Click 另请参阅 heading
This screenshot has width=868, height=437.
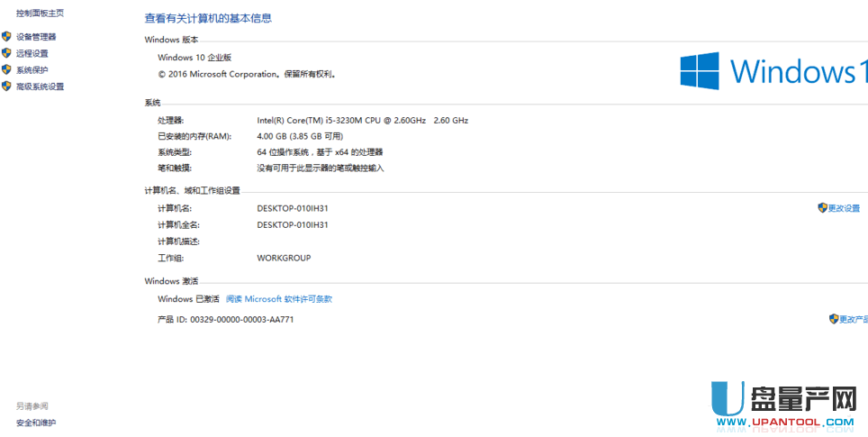pos(32,406)
